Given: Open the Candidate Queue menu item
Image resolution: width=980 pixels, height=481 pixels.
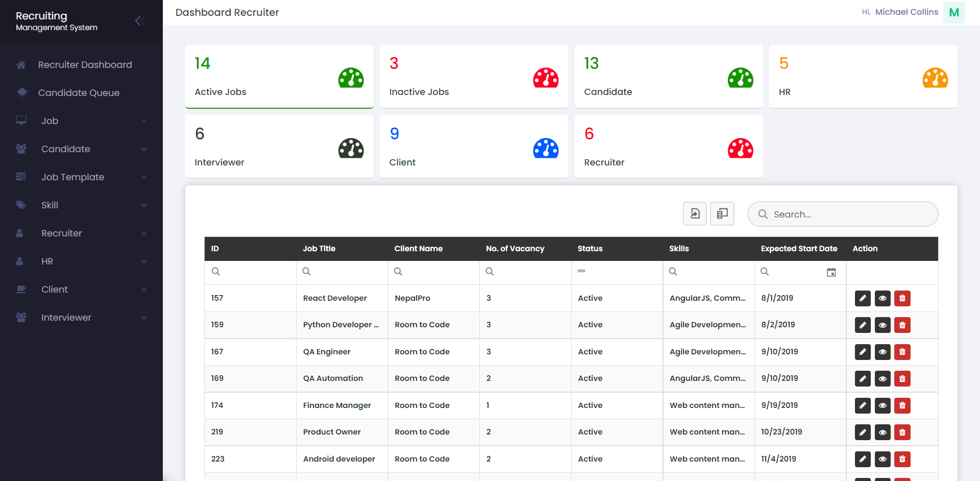Looking at the screenshot, I should (79, 93).
